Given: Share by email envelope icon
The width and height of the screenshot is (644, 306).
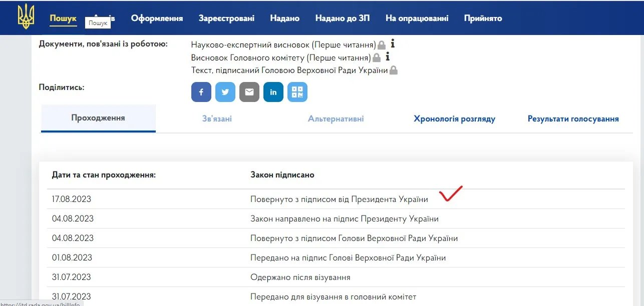Looking at the screenshot, I should pyautogui.click(x=249, y=92).
